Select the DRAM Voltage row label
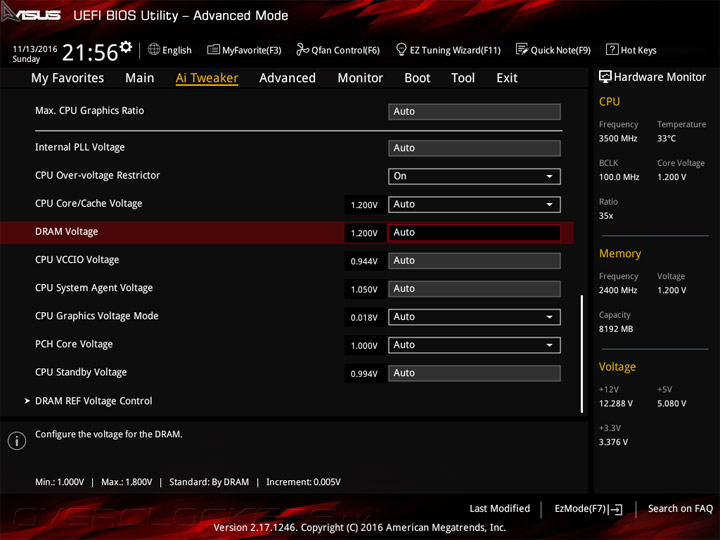This screenshot has height=540, width=720. [x=67, y=232]
